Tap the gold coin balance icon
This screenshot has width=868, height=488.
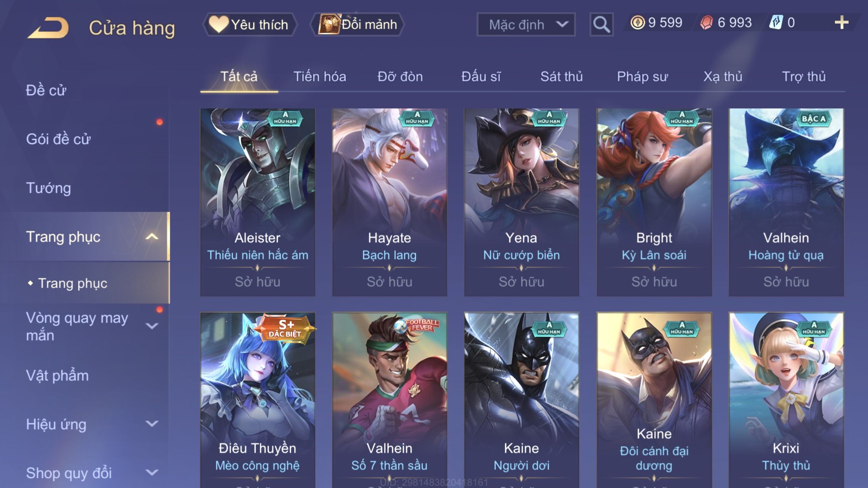tap(637, 22)
